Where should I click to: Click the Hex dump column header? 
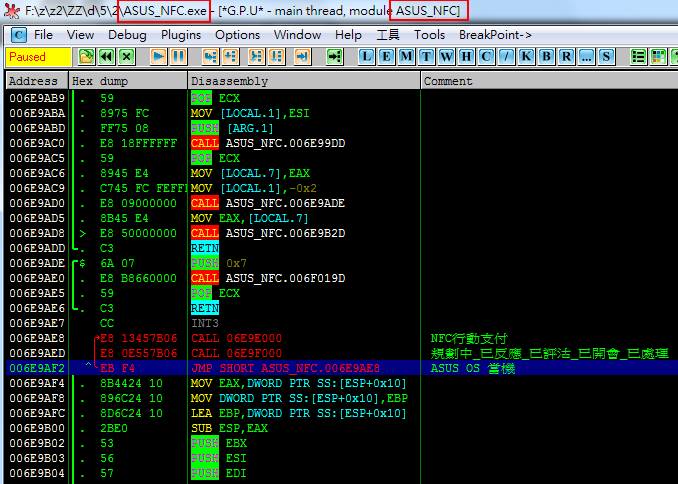[128, 81]
